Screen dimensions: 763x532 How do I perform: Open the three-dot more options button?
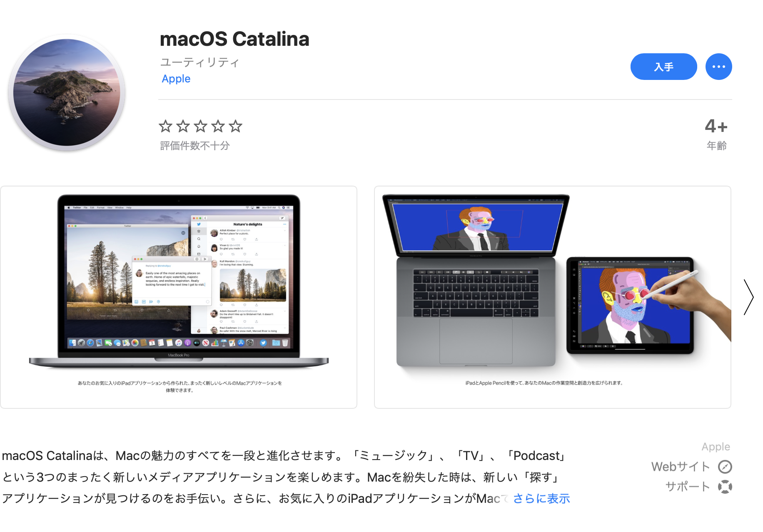coord(718,67)
